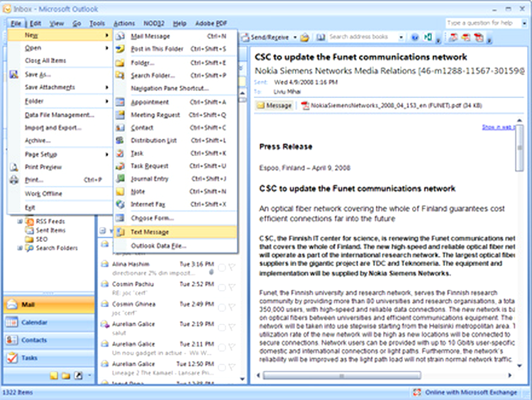Click the Task Request icon
Image resolution: width=532 pixels, height=400 pixels.
pyautogui.click(x=120, y=166)
